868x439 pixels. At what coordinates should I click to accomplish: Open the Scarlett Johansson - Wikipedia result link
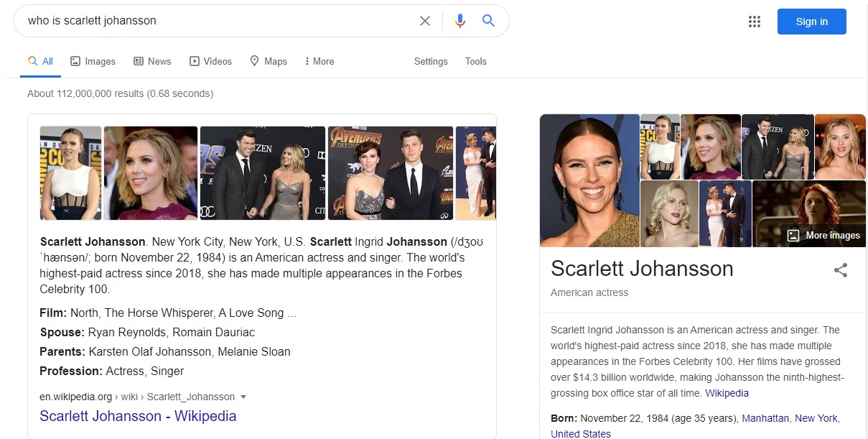(x=138, y=416)
